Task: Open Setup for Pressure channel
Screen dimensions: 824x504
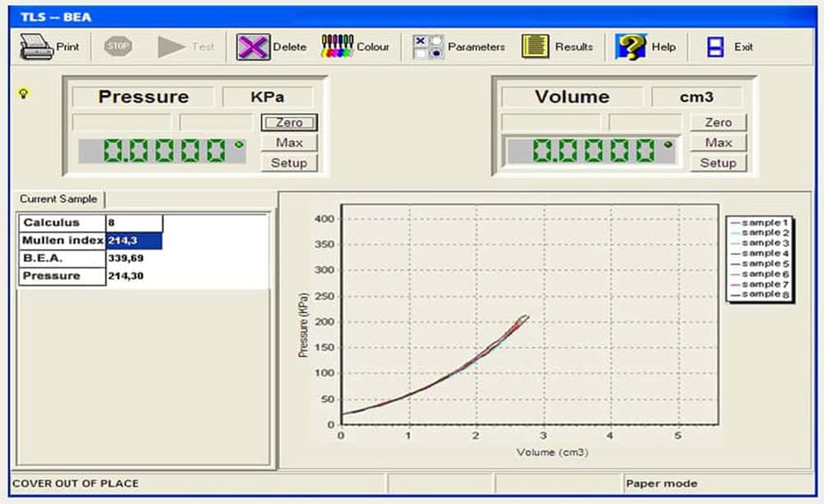Action: tap(289, 163)
